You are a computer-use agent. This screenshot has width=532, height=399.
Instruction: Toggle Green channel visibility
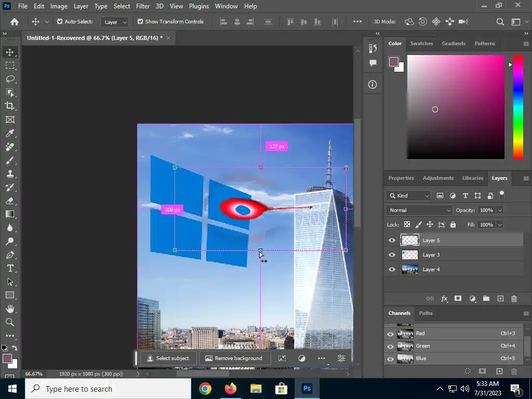click(x=390, y=347)
